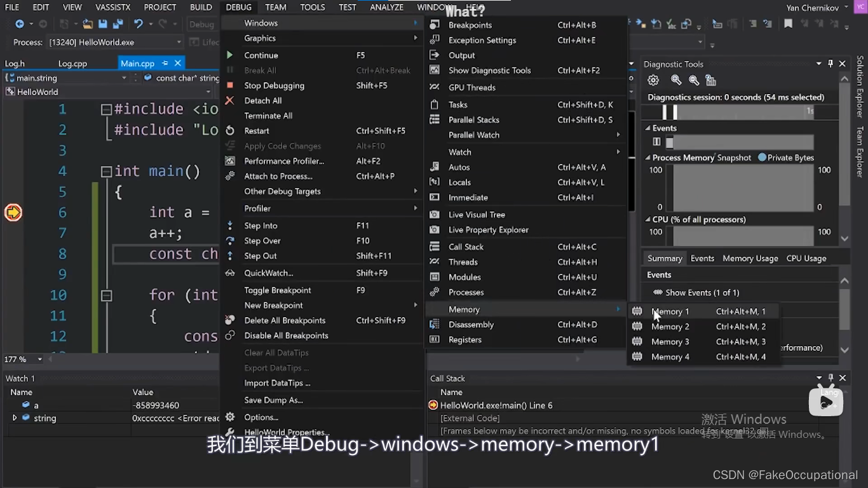
Task: Switch to the Memory Usage tab
Action: click(750, 258)
